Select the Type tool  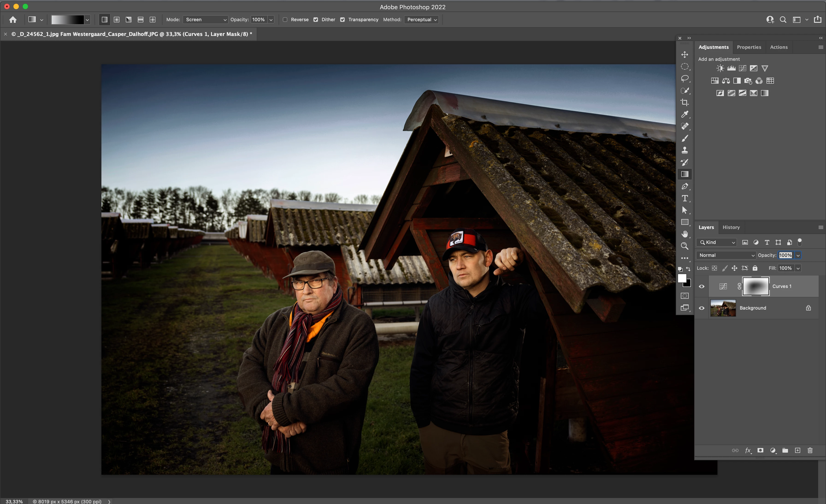point(684,198)
